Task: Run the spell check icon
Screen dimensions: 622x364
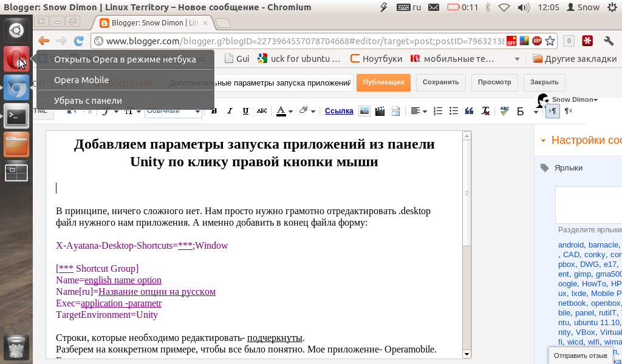Action: pyautogui.click(x=504, y=111)
